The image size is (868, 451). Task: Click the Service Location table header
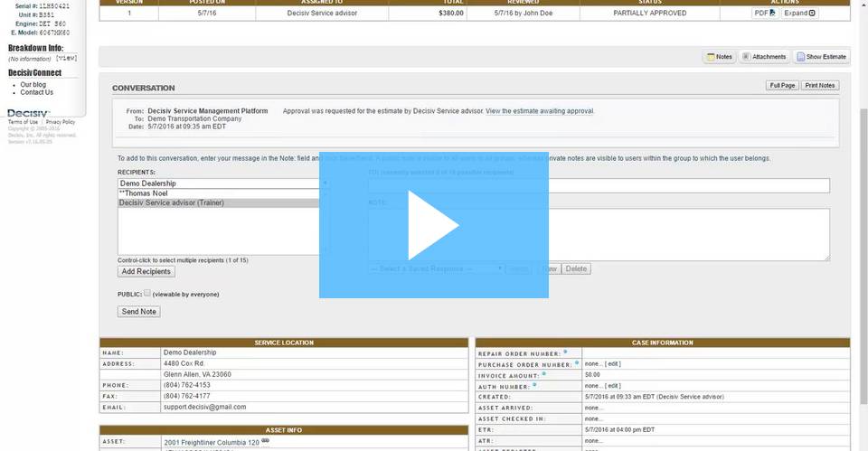284,343
